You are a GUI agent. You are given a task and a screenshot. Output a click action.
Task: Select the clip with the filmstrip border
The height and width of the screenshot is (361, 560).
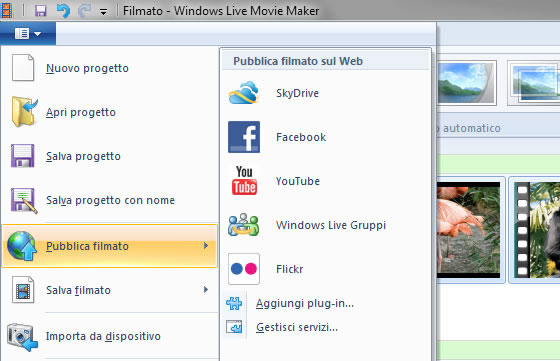coord(535,230)
